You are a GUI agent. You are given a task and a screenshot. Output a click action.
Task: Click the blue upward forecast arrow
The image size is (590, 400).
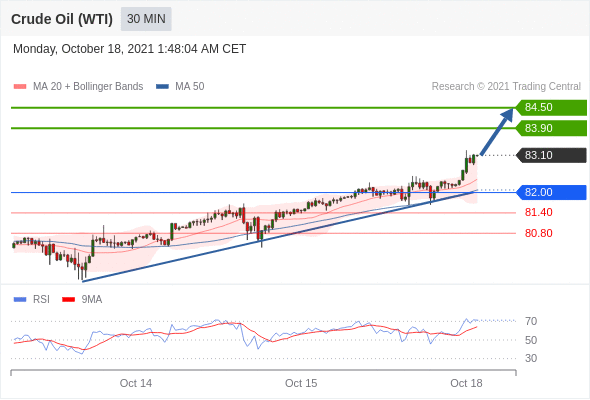(497, 131)
